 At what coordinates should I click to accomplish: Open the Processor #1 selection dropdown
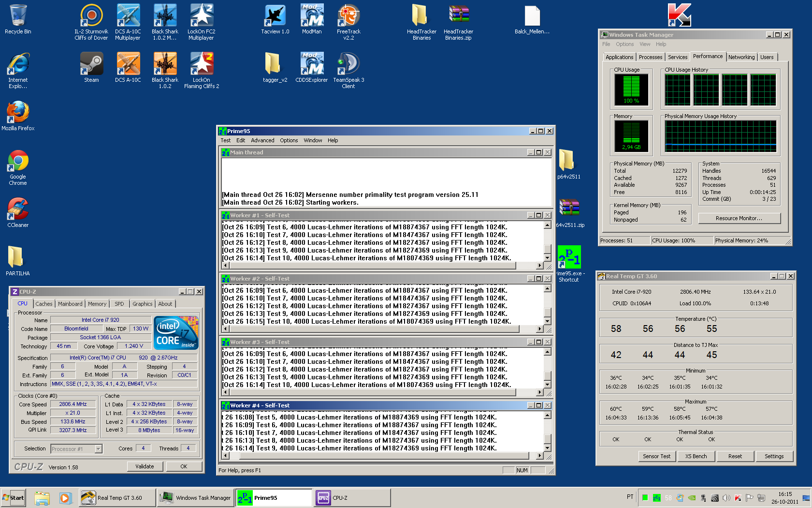point(76,449)
